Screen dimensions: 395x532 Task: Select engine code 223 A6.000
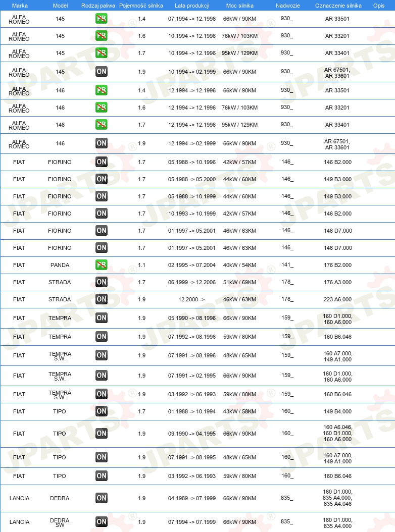[x=337, y=299]
